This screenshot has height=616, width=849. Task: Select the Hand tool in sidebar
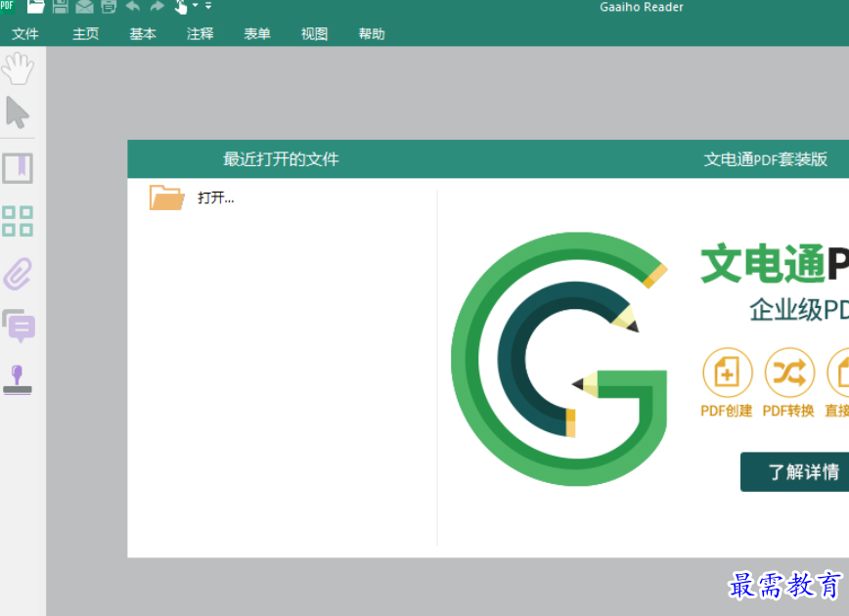[x=18, y=68]
